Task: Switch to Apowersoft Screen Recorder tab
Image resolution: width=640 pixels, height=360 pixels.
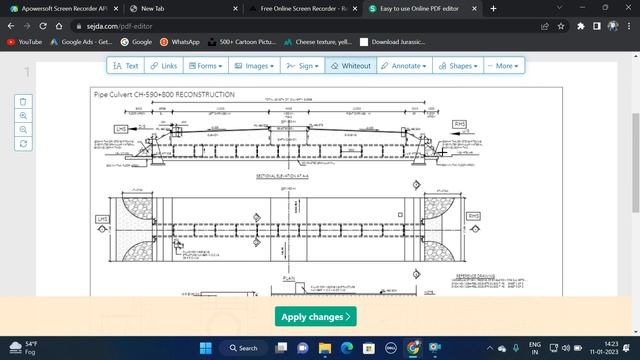Action: point(64,9)
